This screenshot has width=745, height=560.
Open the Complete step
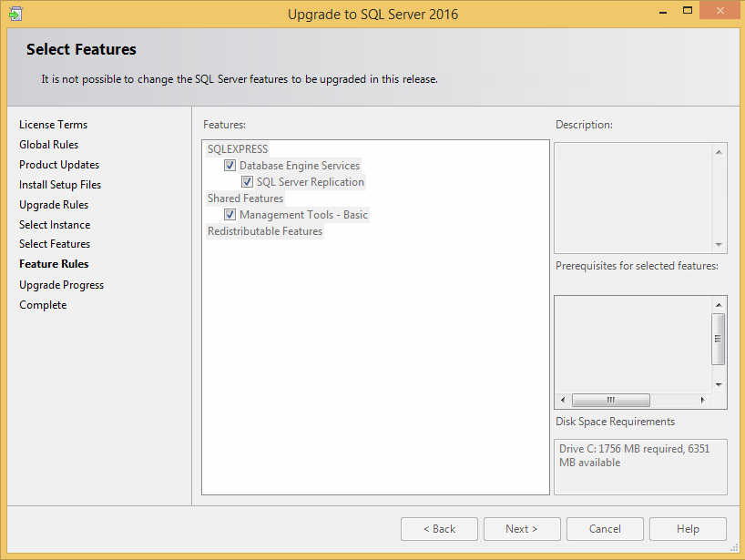pos(43,305)
